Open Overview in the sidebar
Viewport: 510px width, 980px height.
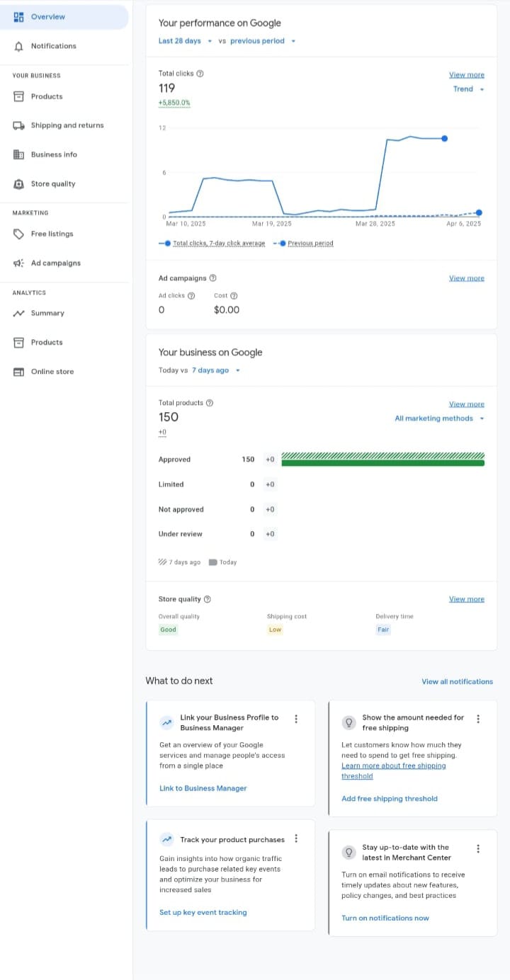[64, 17]
